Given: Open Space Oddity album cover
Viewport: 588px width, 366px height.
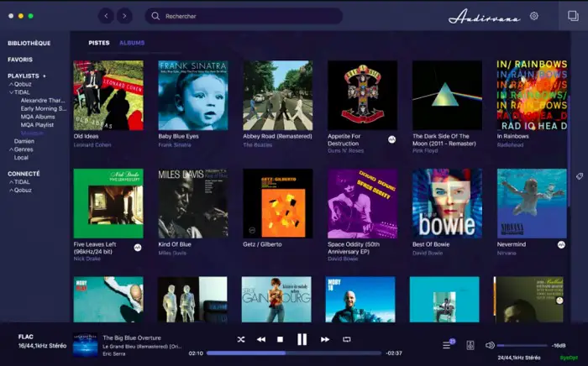Looking at the screenshot, I should click(x=362, y=203).
